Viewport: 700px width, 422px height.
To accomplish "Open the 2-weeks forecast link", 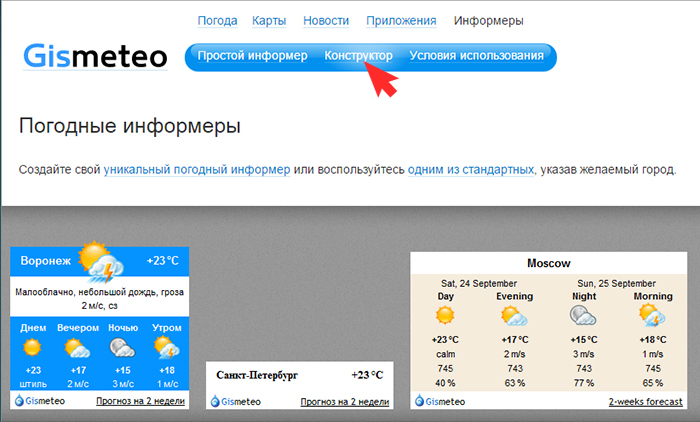I will (x=646, y=402).
